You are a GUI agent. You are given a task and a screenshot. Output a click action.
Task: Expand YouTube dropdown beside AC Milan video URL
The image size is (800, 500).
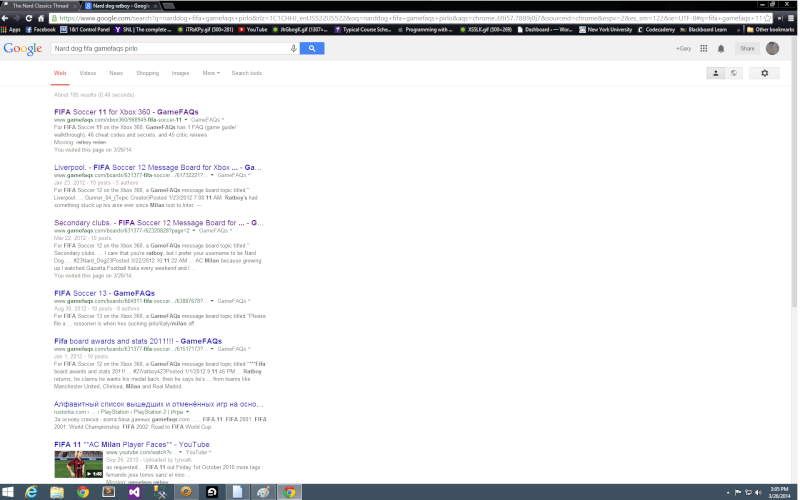coord(198,452)
